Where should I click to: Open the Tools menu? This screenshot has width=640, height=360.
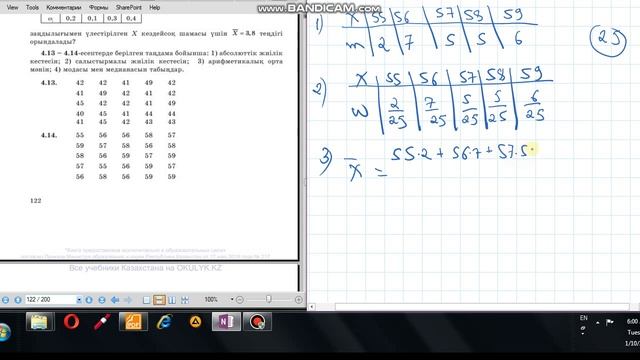[x=32, y=7]
